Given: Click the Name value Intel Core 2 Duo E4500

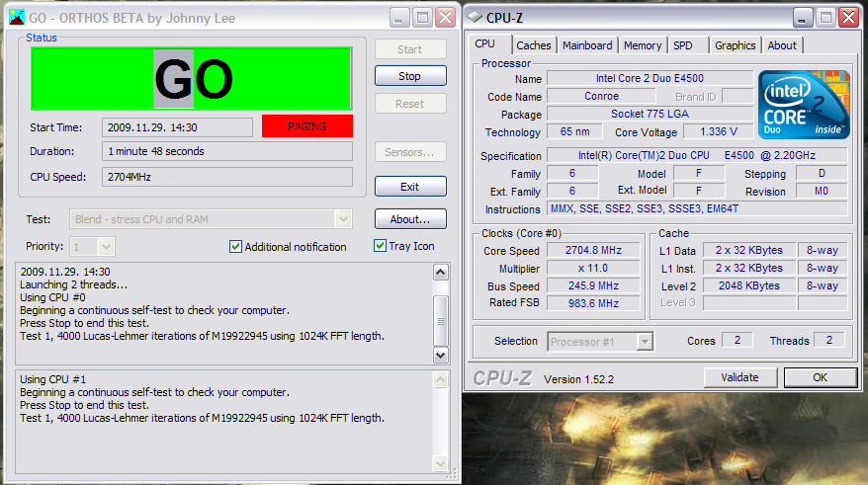Looking at the screenshot, I should tap(650, 78).
